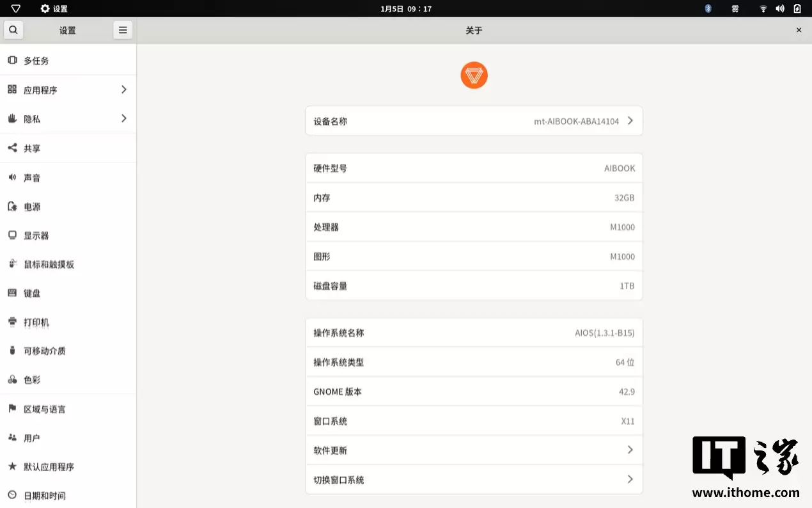Click the Bluetooth icon in top bar

click(708, 8)
